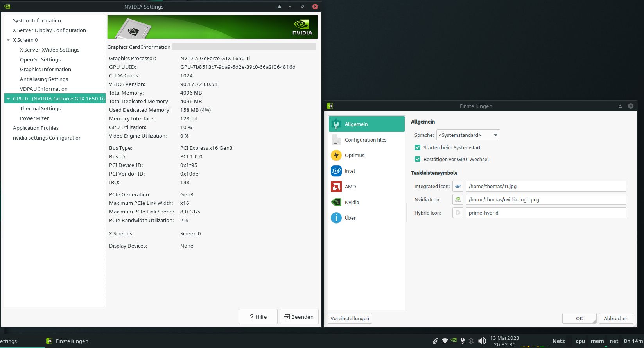Click the Voreinstellungen button
Image resolution: width=644 pixels, height=348 pixels.
point(350,318)
